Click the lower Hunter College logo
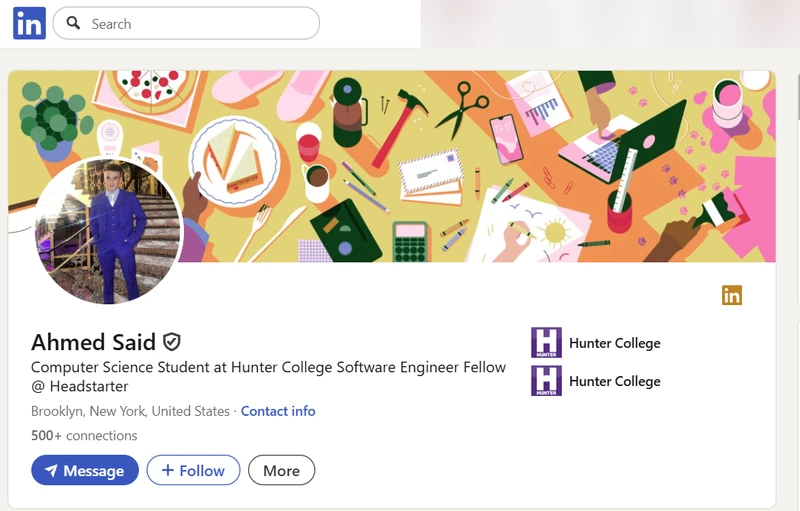The height and width of the screenshot is (511, 800). 546,381
